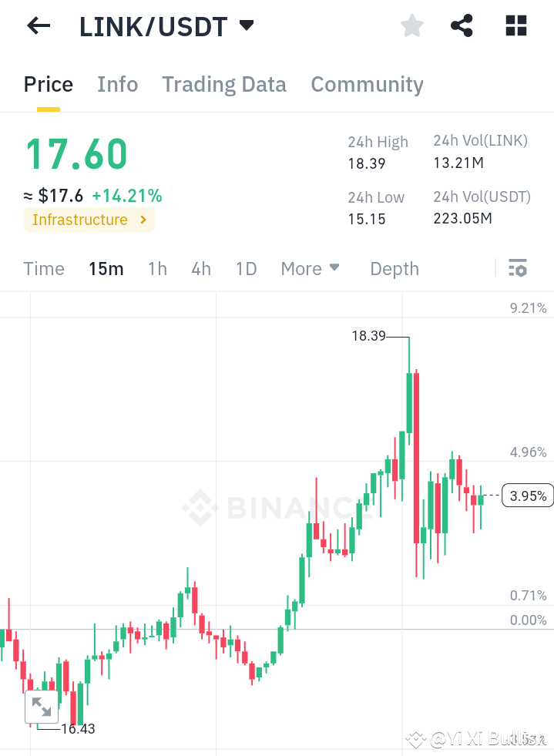Click the Info tab link
Viewport: 554px width, 756px height.
[x=117, y=85]
